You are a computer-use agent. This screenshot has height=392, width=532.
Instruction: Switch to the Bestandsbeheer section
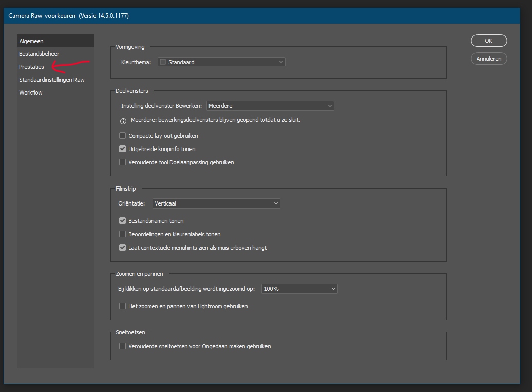coord(55,54)
